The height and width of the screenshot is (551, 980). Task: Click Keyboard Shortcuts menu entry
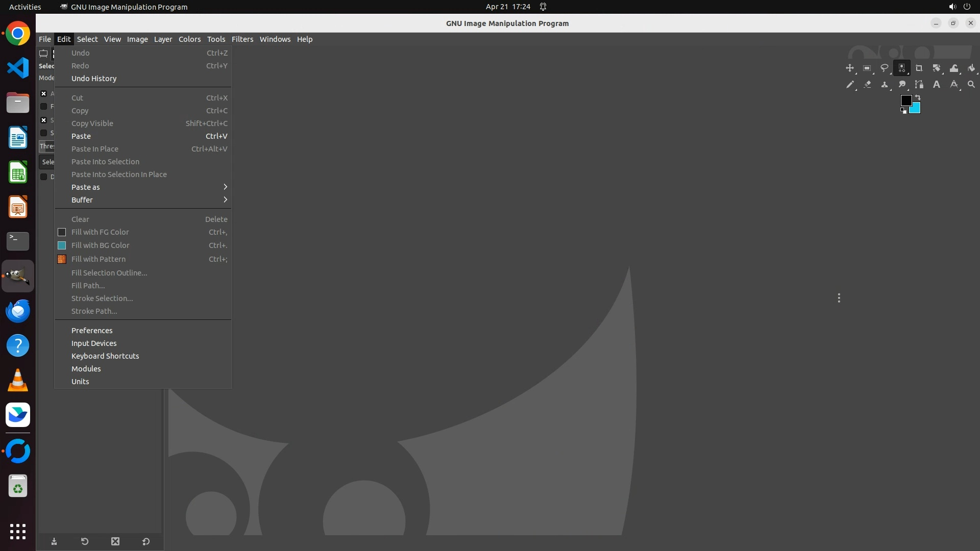coord(105,356)
